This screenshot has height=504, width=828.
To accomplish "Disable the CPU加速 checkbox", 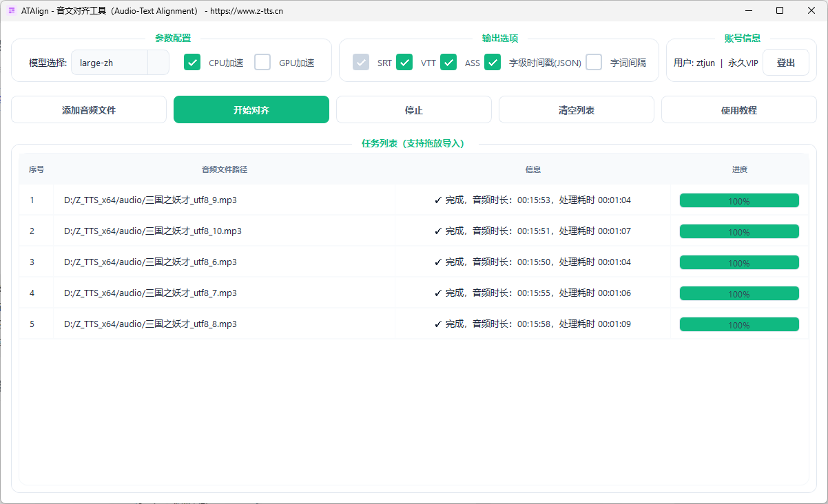I will pyautogui.click(x=192, y=63).
